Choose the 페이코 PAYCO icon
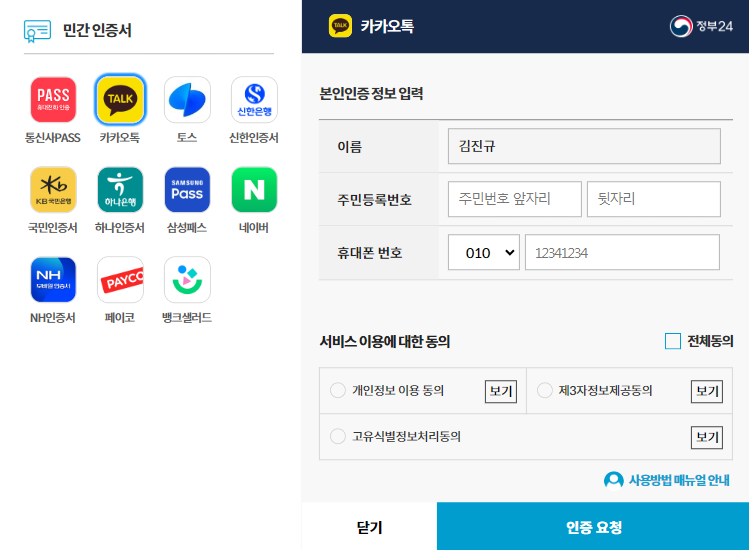The width and height of the screenshot is (749, 550). coord(120,280)
